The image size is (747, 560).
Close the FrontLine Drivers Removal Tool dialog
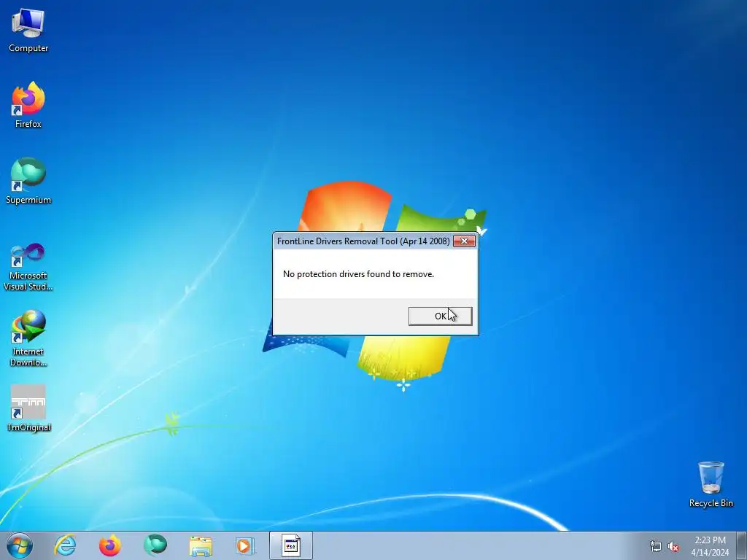point(464,241)
